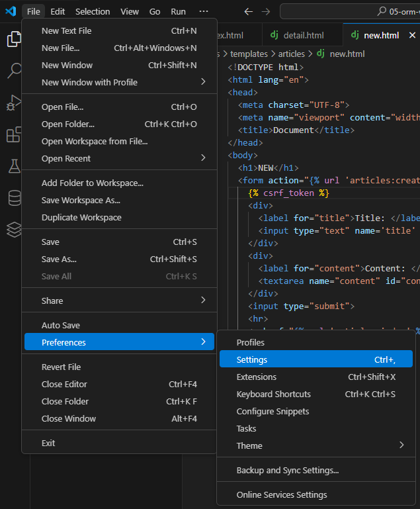Open the View menu

coord(130,11)
